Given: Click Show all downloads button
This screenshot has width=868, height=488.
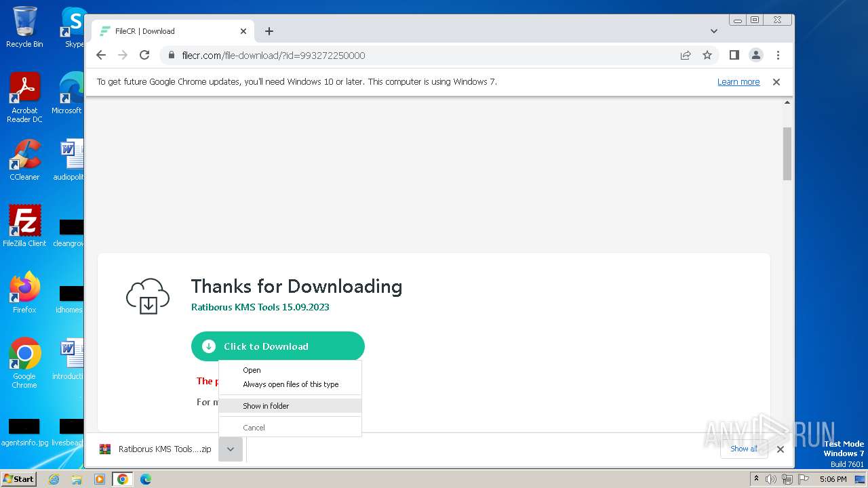Looking at the screenshot, I should click(x=744, y=449).
